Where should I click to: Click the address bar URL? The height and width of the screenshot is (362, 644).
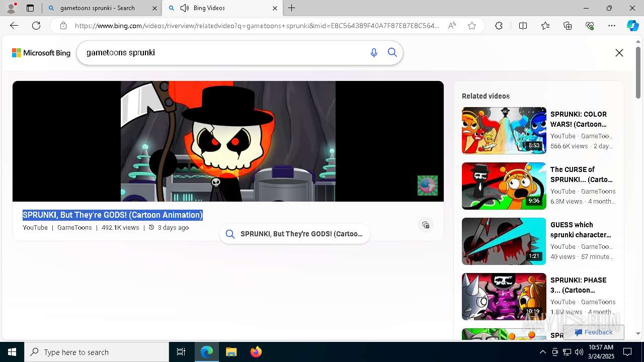(x=257, y=26)
